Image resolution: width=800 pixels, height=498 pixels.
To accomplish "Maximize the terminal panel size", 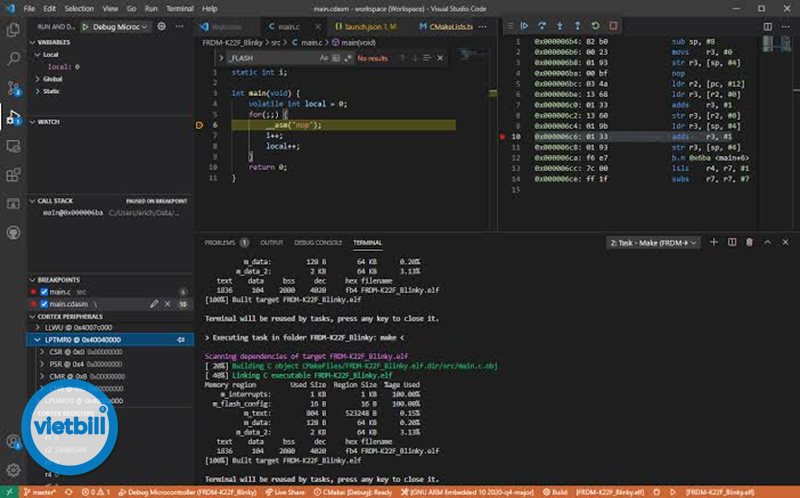I will click(767, 242).
